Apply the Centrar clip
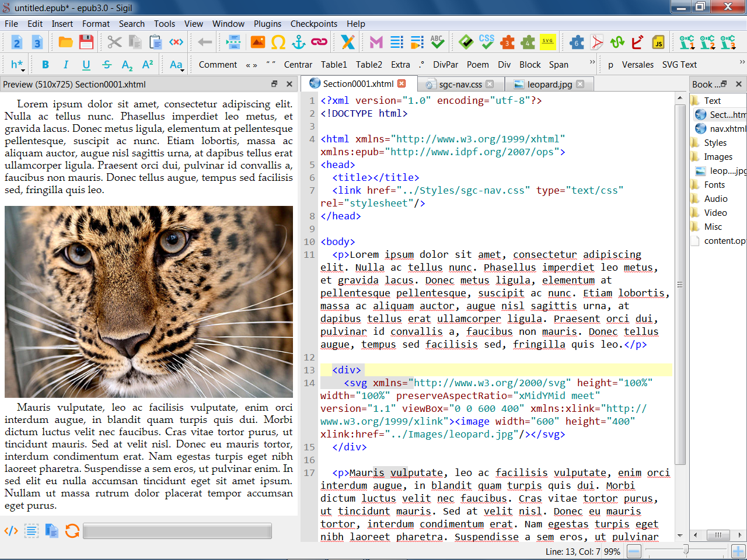Screen dimensions: 747x560 pyautogui.click(x=298, y=65)
